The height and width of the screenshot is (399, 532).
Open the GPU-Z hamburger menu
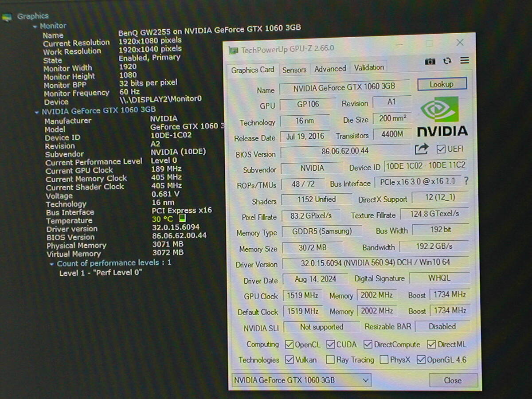464,60
